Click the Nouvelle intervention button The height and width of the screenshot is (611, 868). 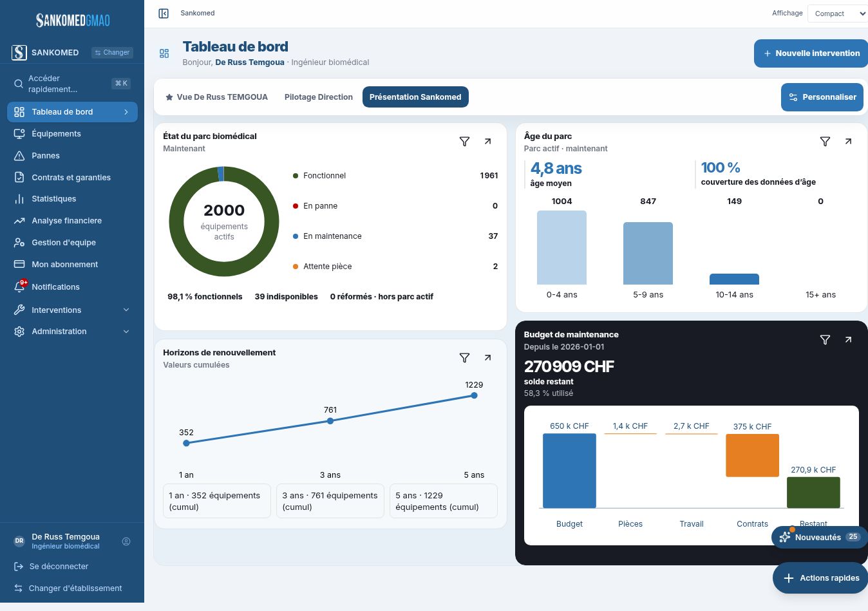click(x=811, y=53)
